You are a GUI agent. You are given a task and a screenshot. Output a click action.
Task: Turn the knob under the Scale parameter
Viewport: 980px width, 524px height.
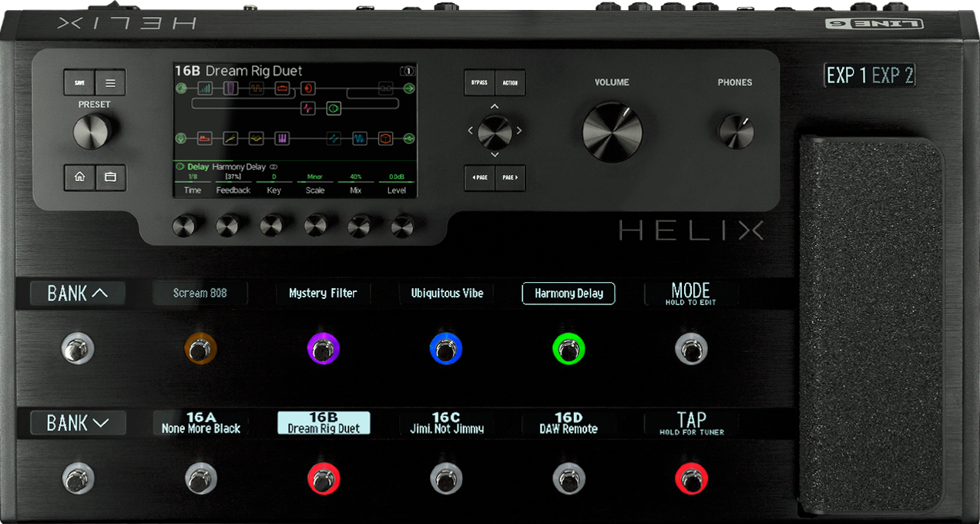point(316,226)
